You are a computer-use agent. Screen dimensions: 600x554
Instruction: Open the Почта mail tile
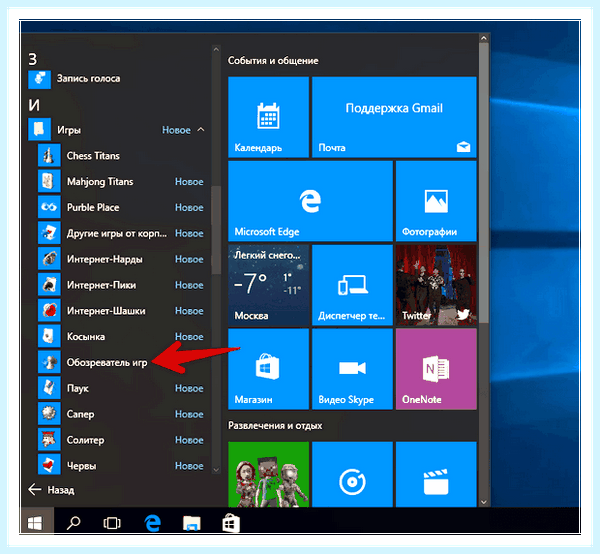click(394, 117)
